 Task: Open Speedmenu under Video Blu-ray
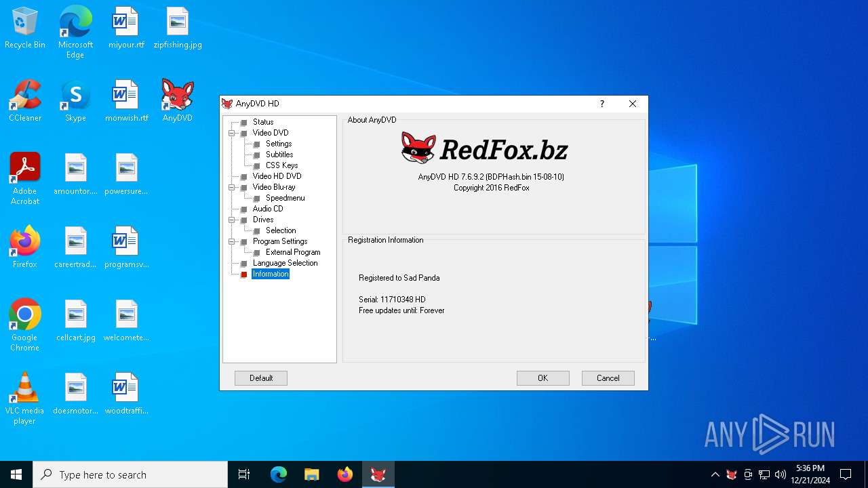(x=285, y=198)
